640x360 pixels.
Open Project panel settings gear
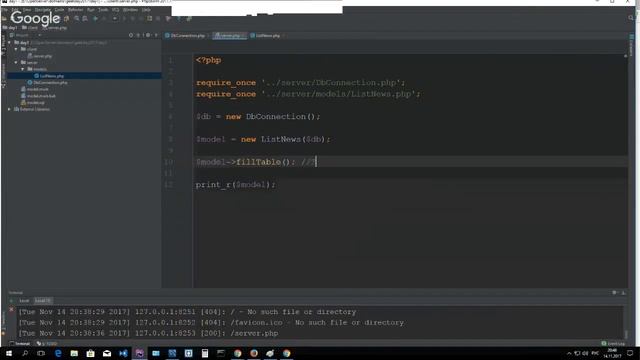tap(148, 36)
